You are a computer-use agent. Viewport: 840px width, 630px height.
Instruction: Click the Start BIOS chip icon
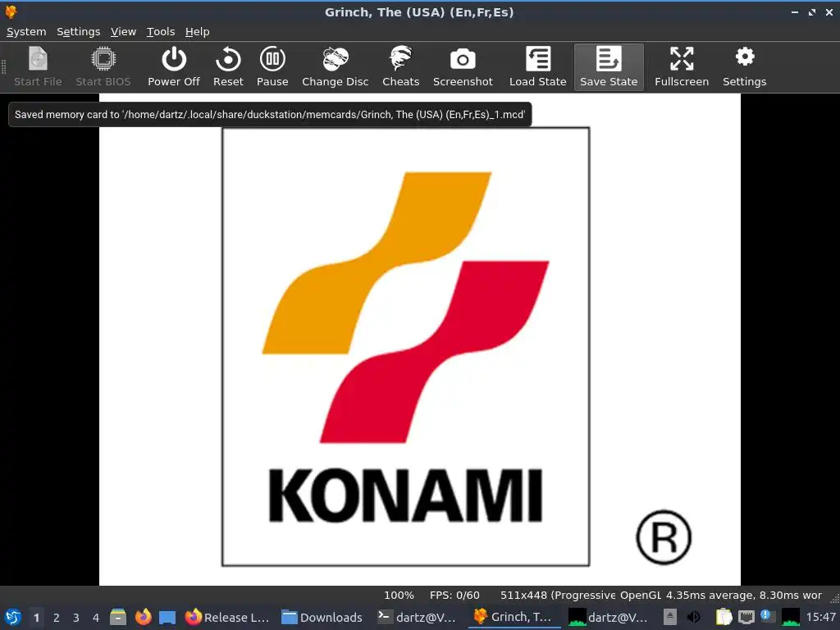pos(103,67)
